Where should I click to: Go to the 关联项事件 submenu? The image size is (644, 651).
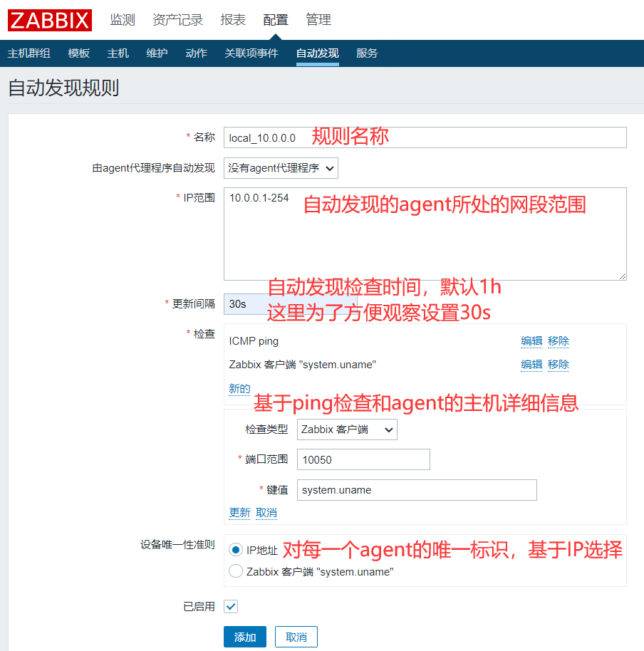coord(251,53)
